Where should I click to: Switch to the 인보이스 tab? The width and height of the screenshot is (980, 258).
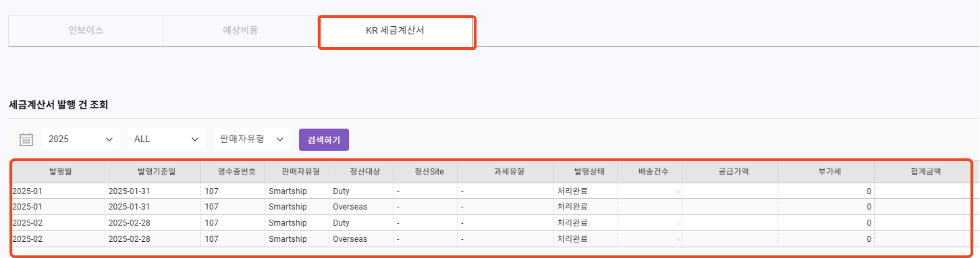pyautogui.click(x=86, y=31)
